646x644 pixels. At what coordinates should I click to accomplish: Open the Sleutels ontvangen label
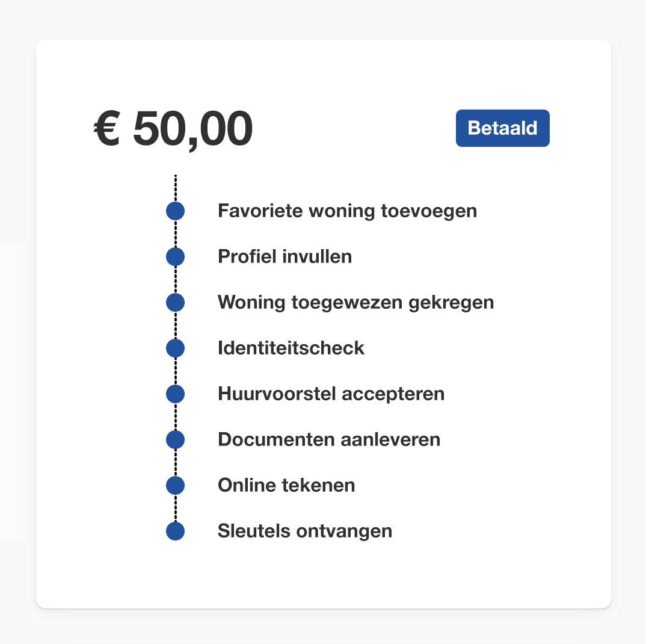point(304,531)
